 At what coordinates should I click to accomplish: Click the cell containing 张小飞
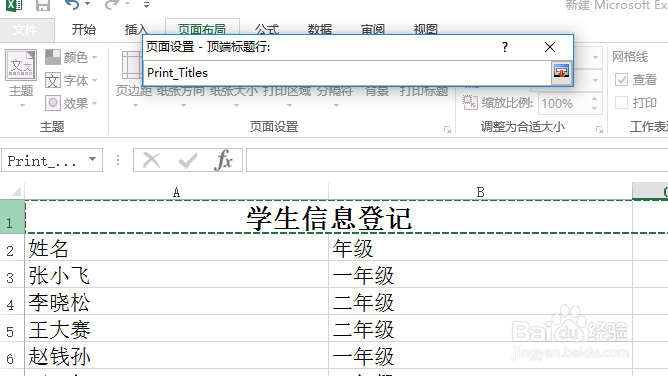coord(177,275)
